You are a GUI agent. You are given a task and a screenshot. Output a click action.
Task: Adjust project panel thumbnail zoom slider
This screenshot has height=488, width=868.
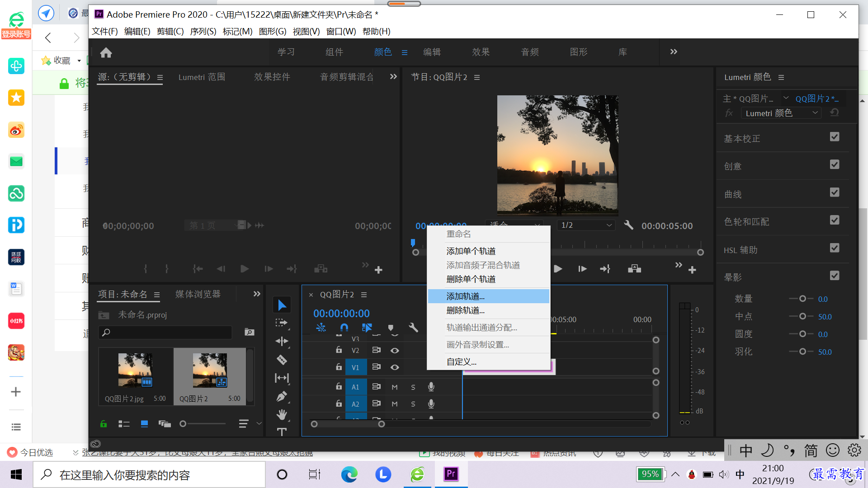coord(203,424)
